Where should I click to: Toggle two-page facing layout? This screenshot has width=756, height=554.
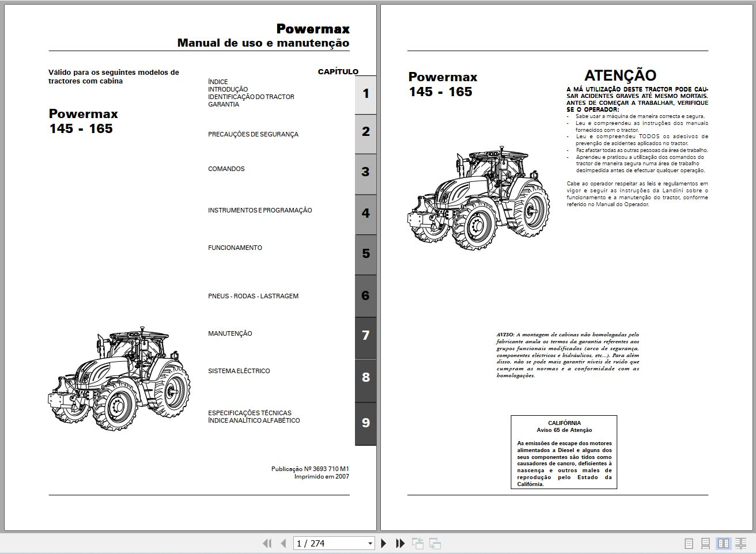(723, 543)
